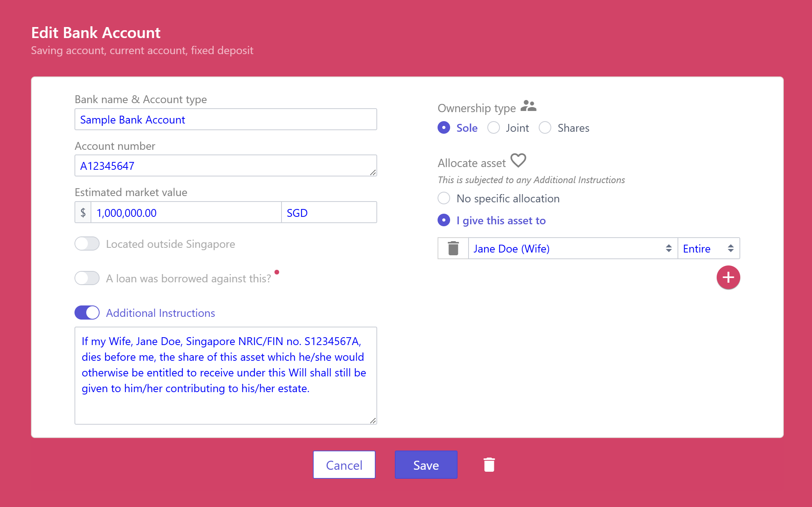
Task: Select the Shares ownership option
Action: point(545,128)
